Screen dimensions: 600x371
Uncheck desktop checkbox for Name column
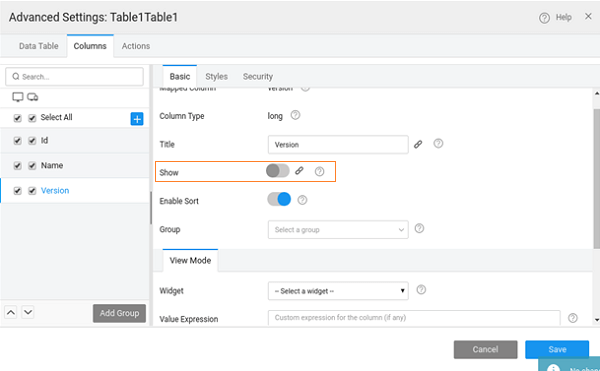(x=17, y=166)
